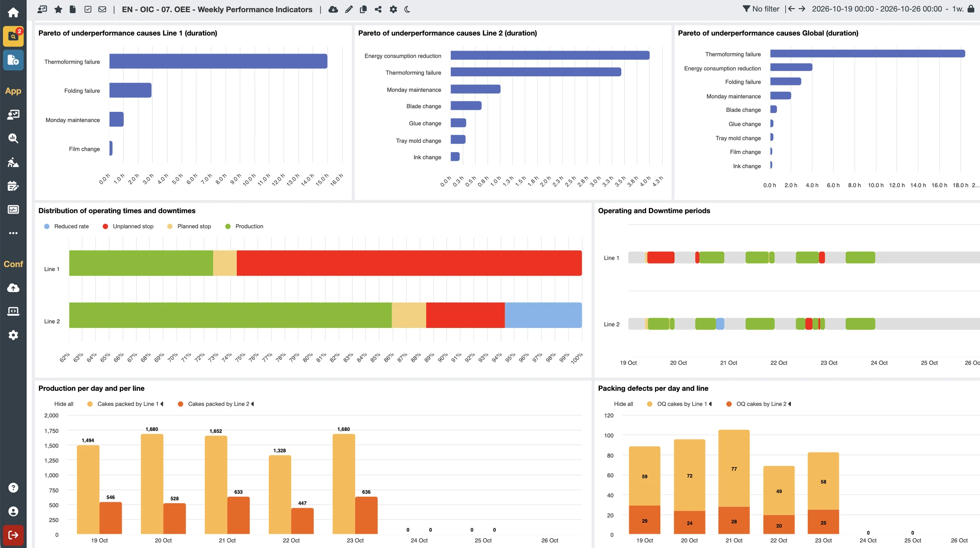Open the monitor chart icon in sidebar

tap(13, 209)
